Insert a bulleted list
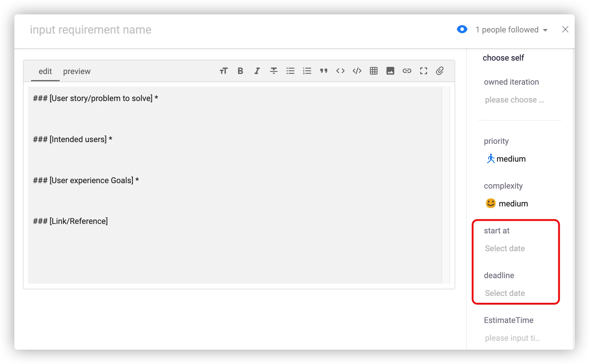 coord(290,71)
